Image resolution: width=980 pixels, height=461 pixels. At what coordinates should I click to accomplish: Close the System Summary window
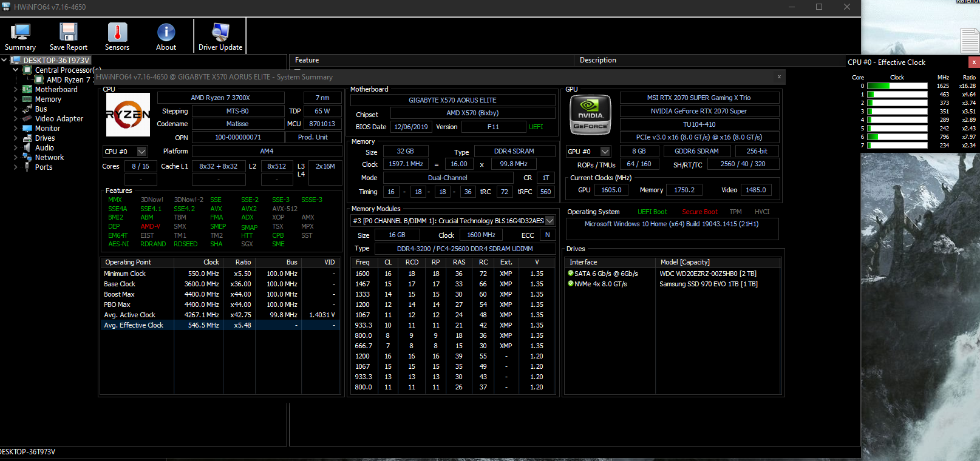779,76
